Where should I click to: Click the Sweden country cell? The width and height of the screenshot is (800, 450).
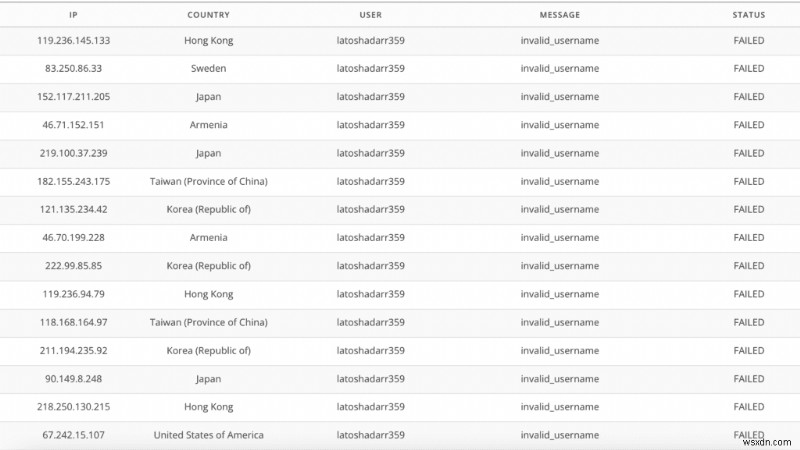(x=208, y=69)
